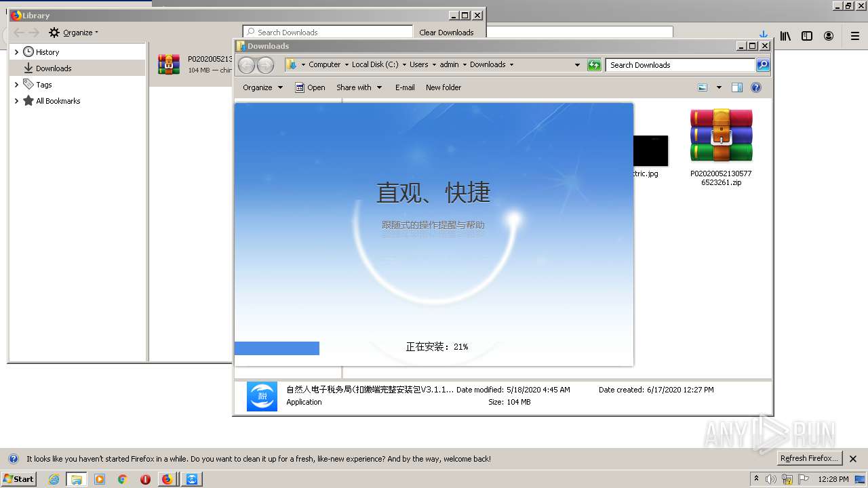Click admin in the address breadcrumb

coord(449,65)
